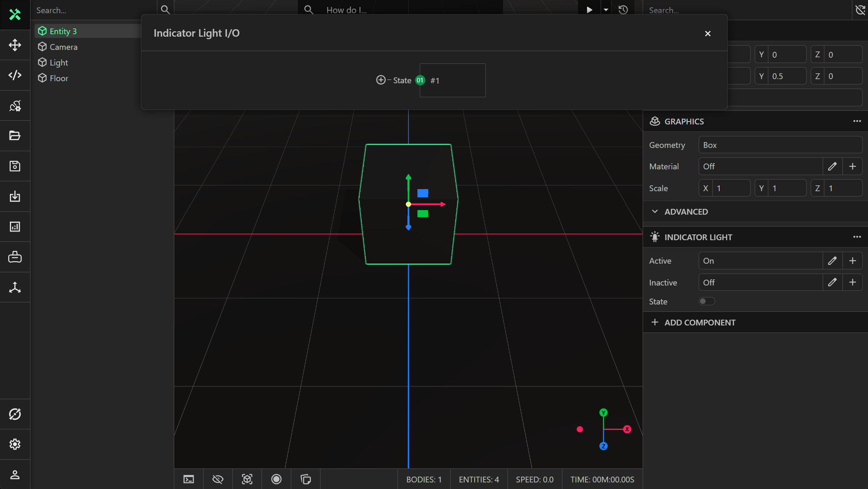Select the Move/Transform tool in the left sidebar

[x=15, y=45]
